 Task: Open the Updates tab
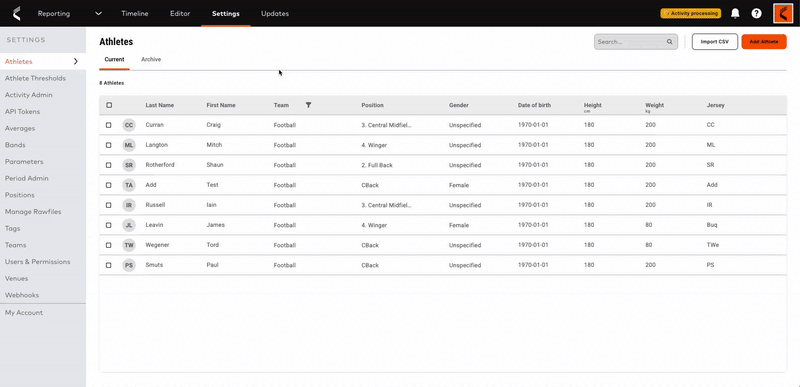click(x=275, y=14)
